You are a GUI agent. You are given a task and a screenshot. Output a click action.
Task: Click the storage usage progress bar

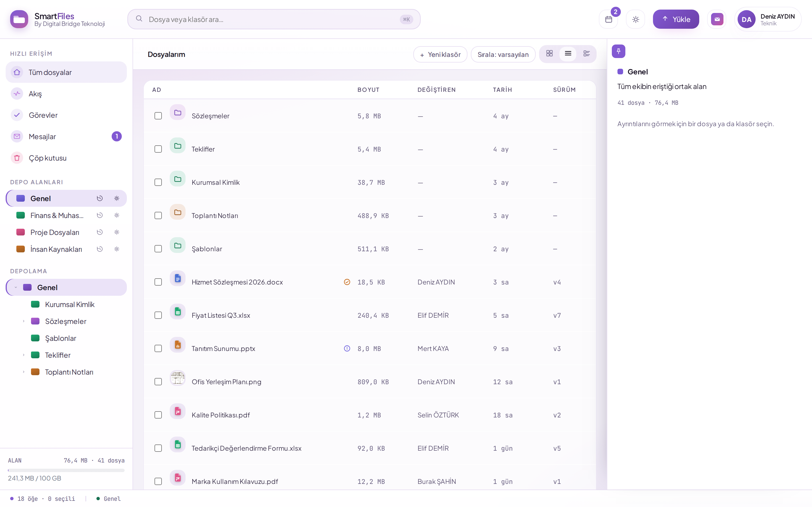pos(66,470)
